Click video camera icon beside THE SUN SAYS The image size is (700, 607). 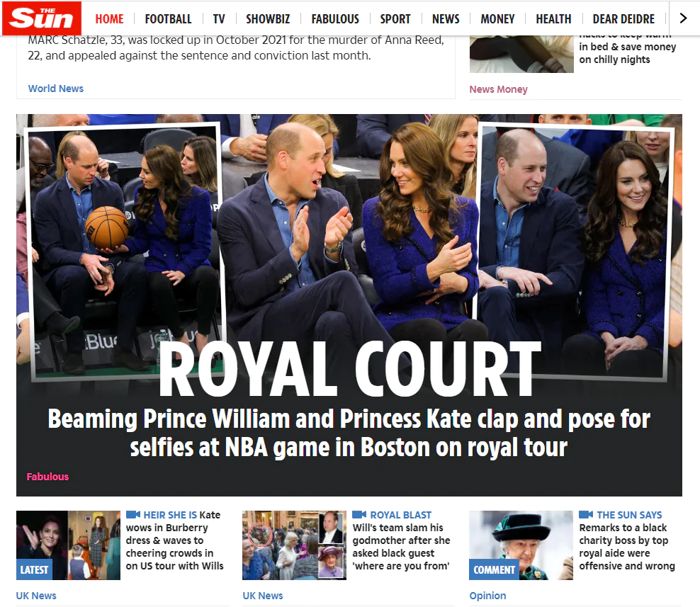pyautogui.click(x=586, y=515)
